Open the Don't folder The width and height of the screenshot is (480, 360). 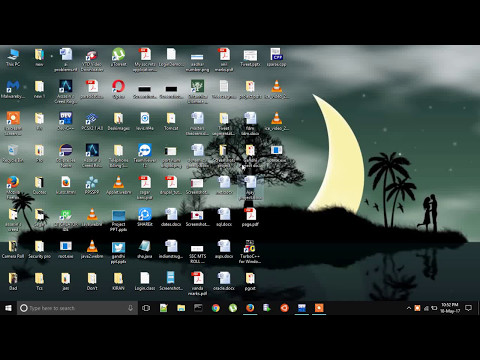click(92, 281)
